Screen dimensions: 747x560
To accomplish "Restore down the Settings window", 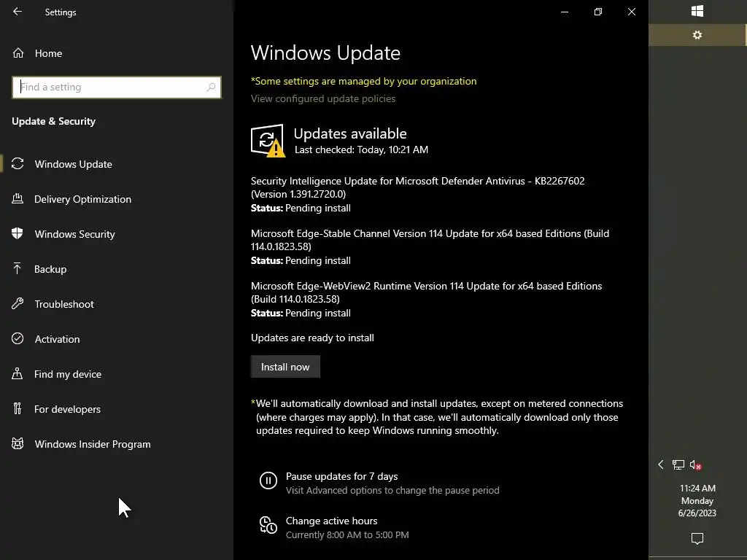I will (x=598, y=12).
